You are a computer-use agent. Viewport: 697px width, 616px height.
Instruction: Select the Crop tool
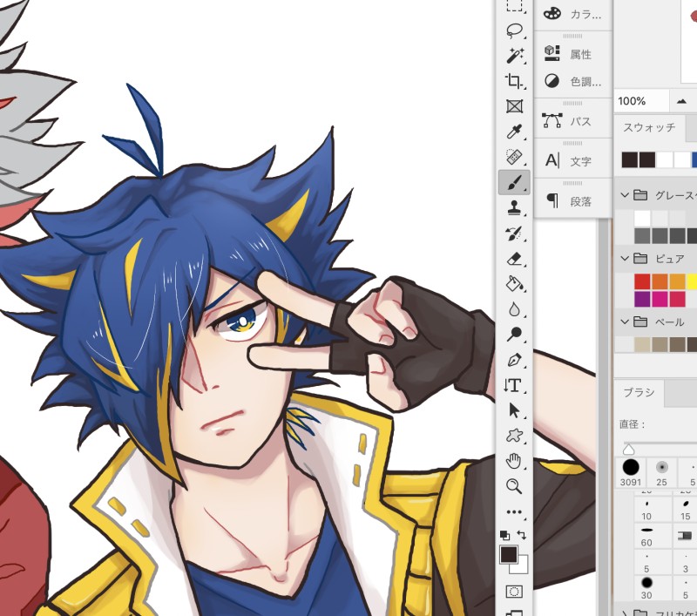click(x=514, y=81)
